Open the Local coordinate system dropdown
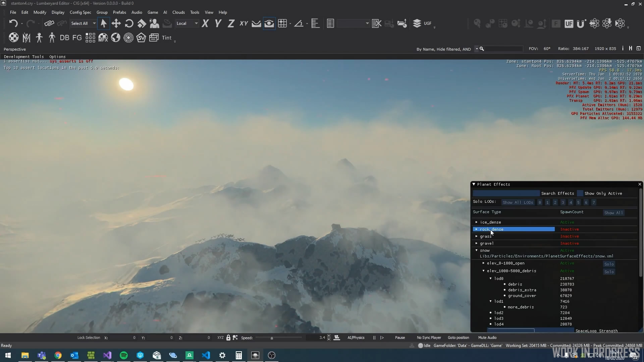The width and height of the screenshot is (644, 362). tap(187, 23)
